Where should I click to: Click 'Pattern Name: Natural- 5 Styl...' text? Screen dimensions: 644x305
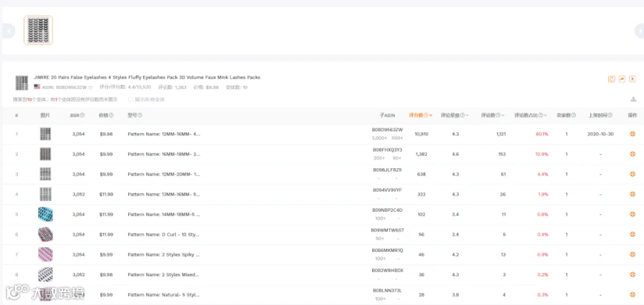163,295
